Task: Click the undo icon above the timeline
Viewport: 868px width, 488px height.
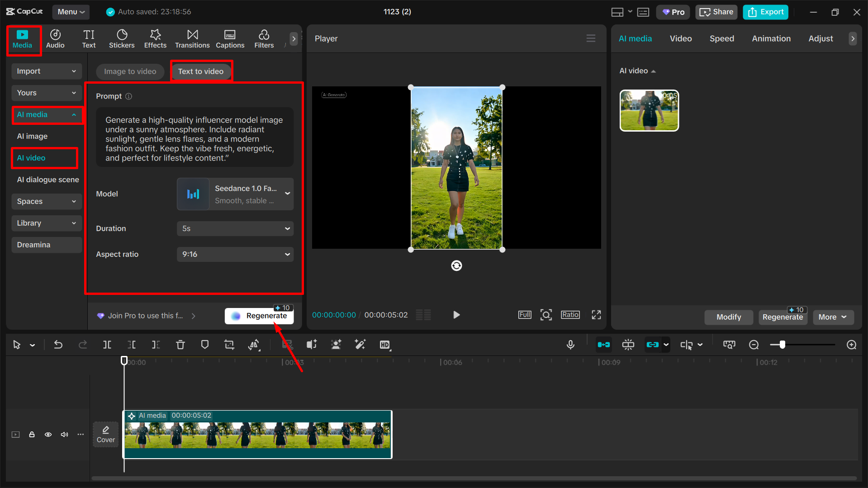Action: tap(58, 344)
